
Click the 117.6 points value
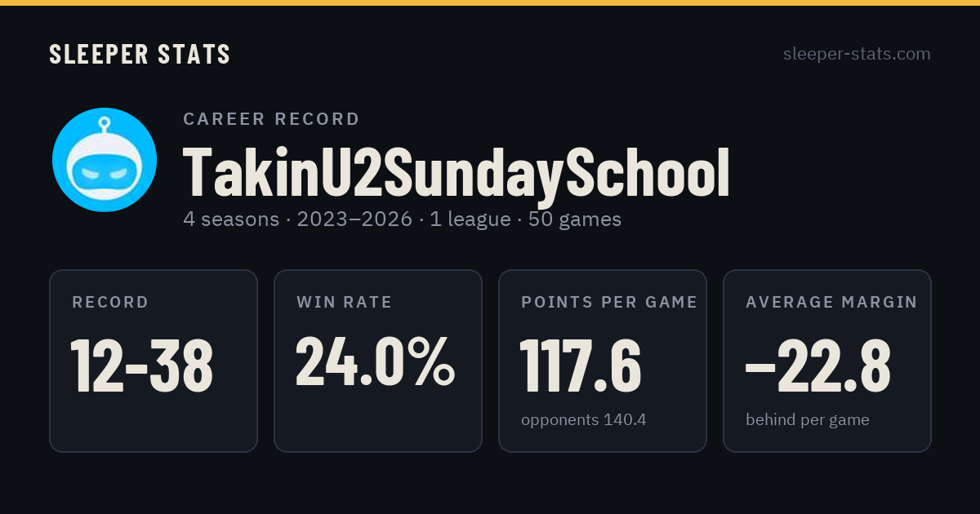(x=581, y=366)
